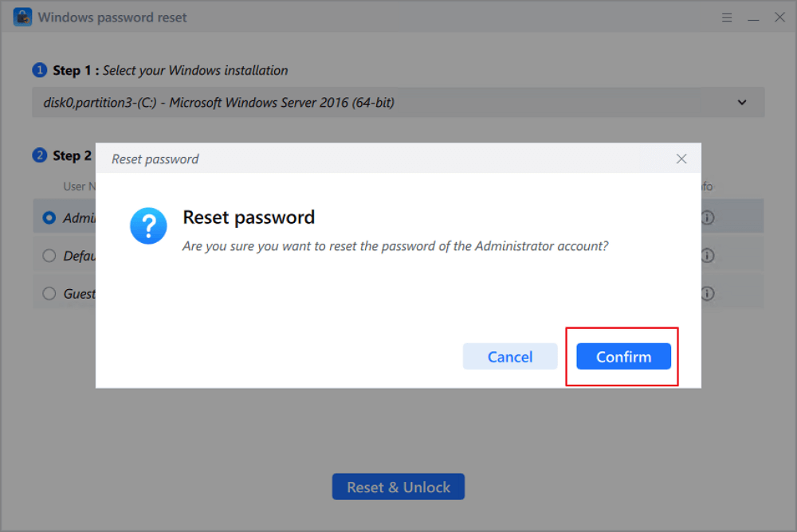Viewport: 797px width, 532px height.
Task: Close the Reset password dialog
Action: coord(681,158)
